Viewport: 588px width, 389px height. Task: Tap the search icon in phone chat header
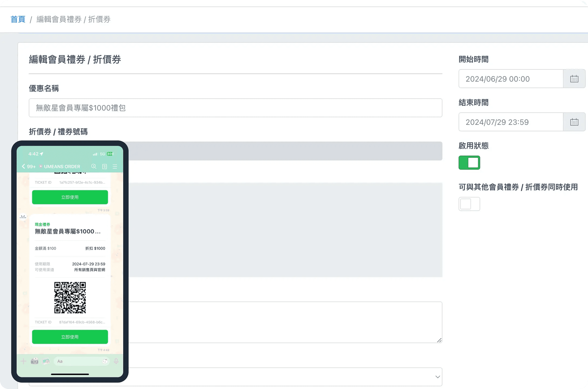pyautogui.click(x=94, y=166)
